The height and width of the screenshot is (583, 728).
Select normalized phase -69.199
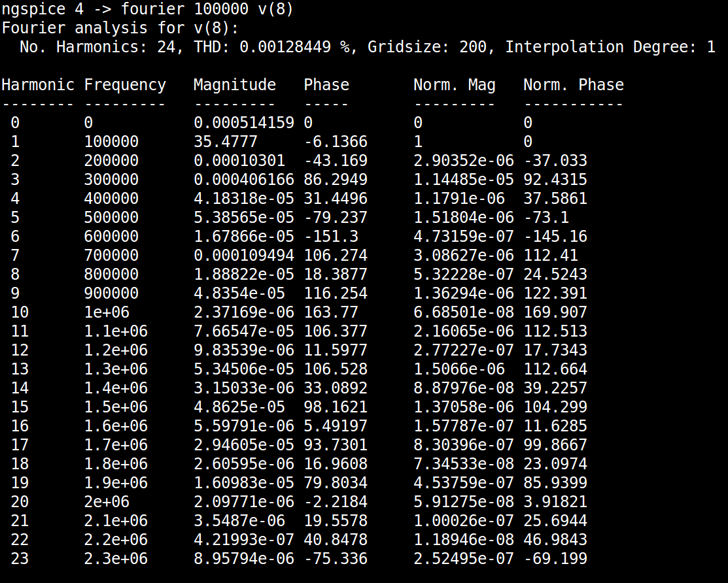tap(555, 559)
